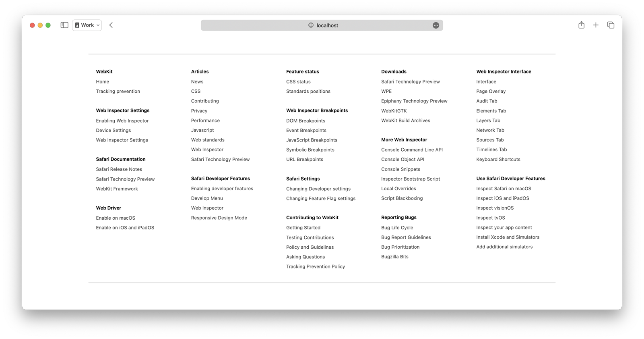Click the globe icon in address bar
Image resolution: width=644 pixels, height=339 pixels.
point(311,25)
